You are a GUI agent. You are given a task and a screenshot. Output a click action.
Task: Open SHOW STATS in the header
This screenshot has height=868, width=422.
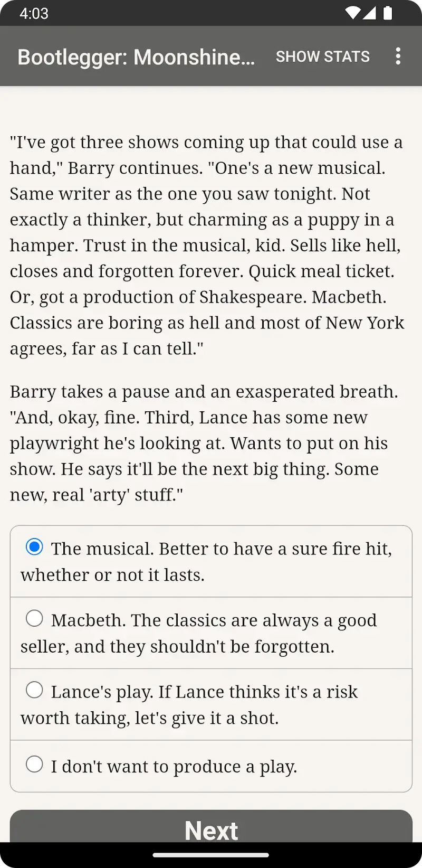coord(322,56)
